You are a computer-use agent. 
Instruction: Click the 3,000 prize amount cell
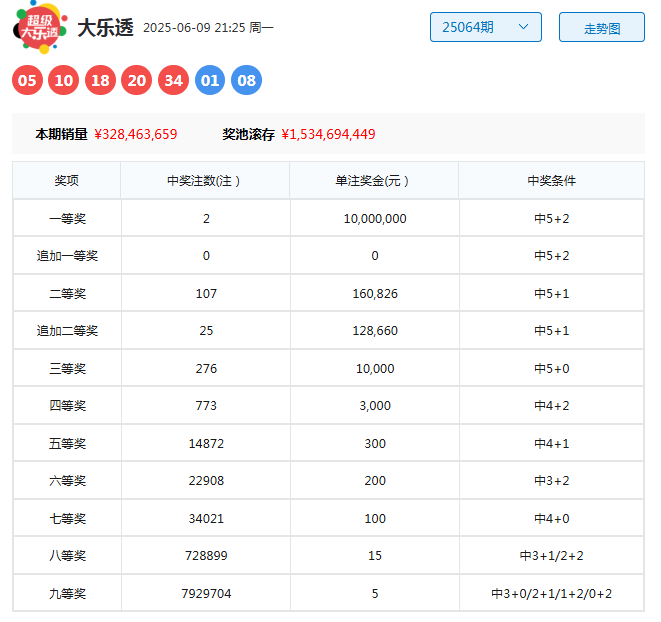click(375, 406)
